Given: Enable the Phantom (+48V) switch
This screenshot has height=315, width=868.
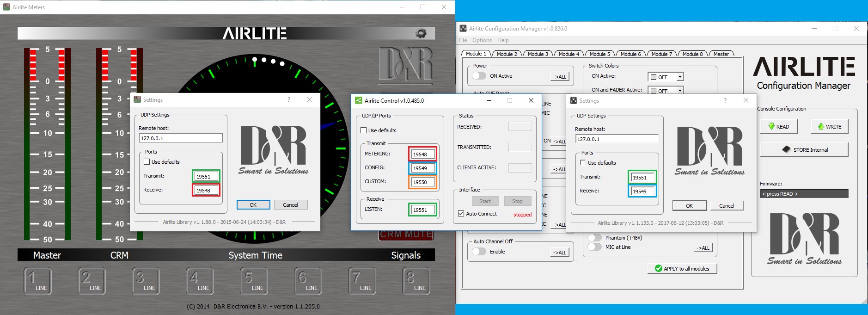Looking at the screenshot, I should pos(594,238).
